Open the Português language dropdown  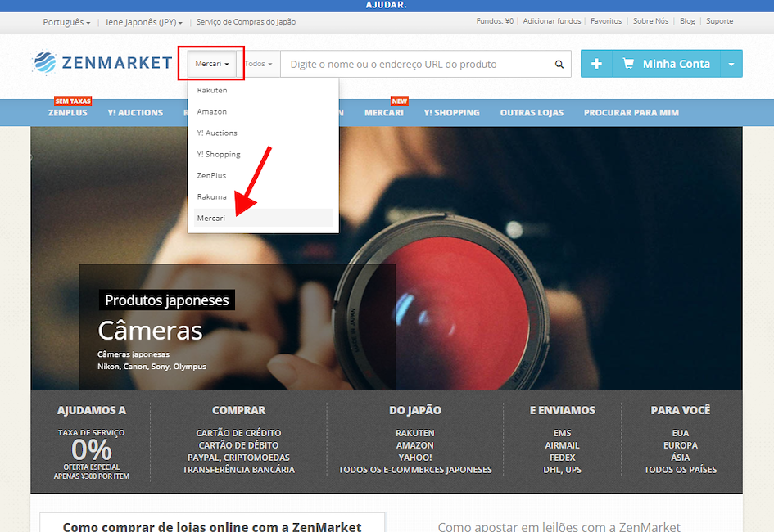click(66, 22)
